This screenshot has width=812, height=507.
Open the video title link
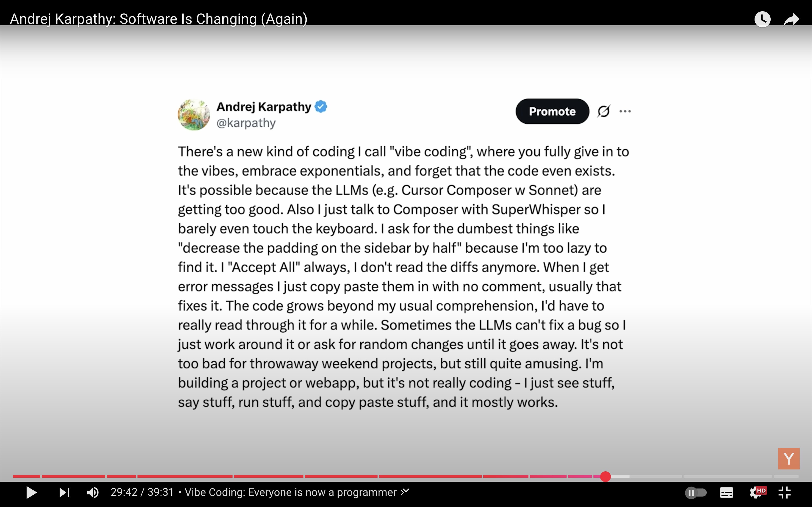coord(159,19)
